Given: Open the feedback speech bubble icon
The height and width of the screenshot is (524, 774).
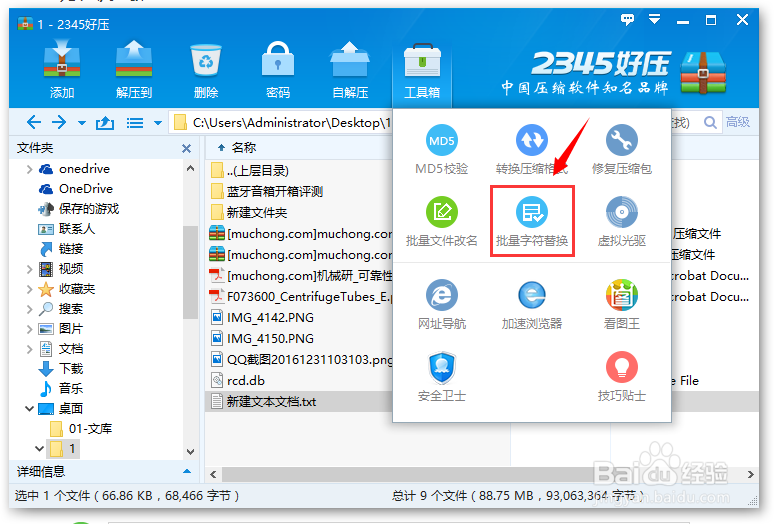Looking at the screenshot, I should [627, 20].
